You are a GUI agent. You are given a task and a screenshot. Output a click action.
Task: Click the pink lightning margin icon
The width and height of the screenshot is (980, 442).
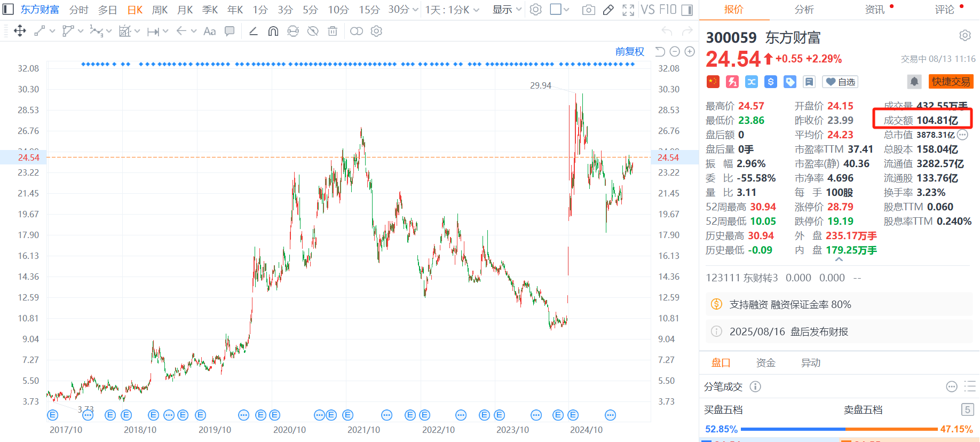[x=732, y=82]
